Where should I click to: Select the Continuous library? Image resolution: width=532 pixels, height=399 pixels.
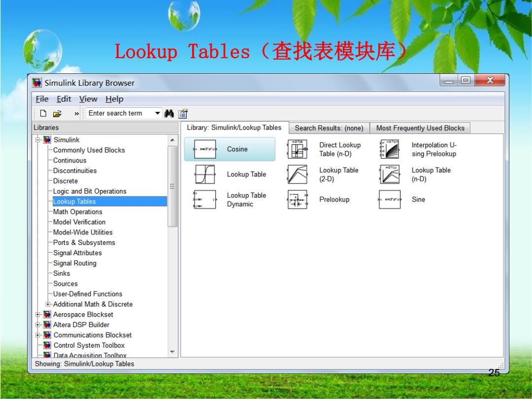pos(69,161)
